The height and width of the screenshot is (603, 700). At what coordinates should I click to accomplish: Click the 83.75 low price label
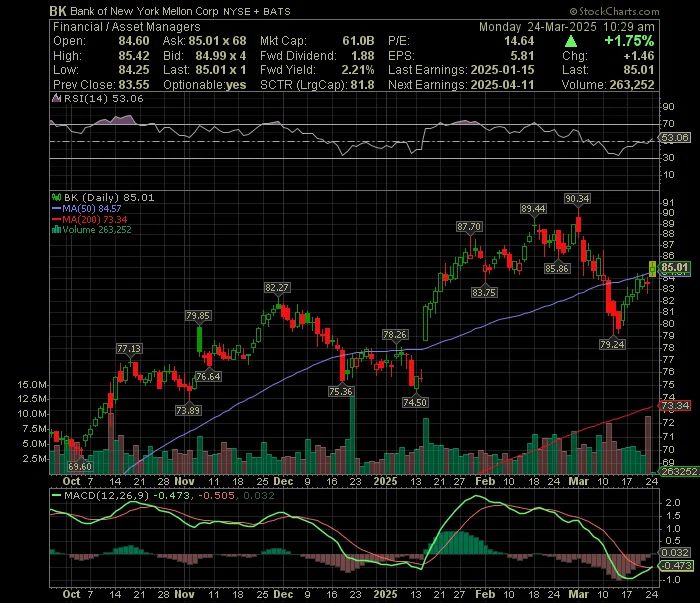(484, 293)
